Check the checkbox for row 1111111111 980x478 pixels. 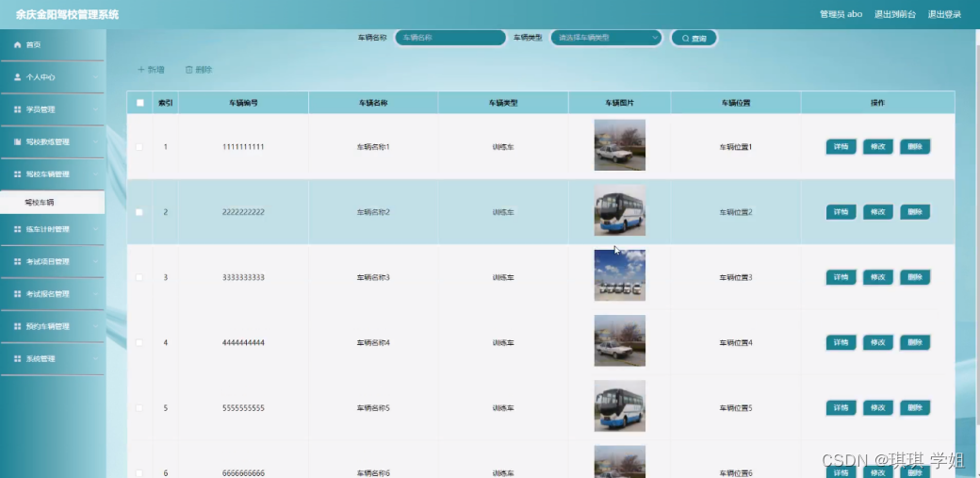(139, 147)
